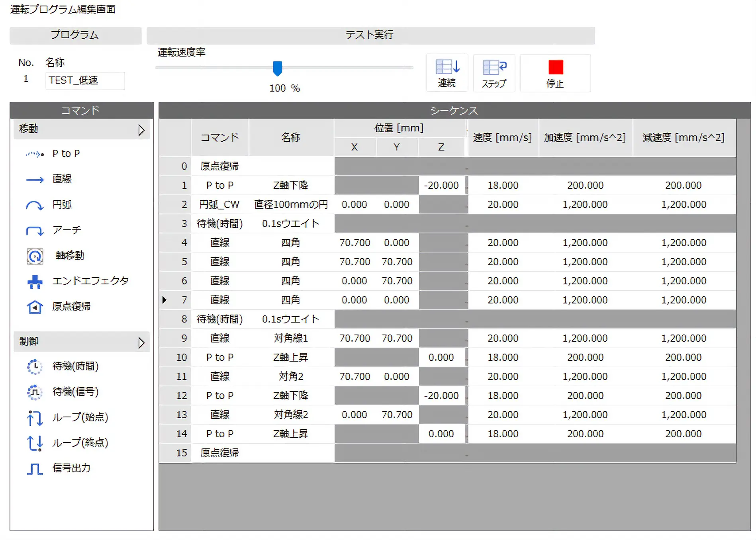
Task: Click 対角線1 name cell in row 9
Action: (x=291, y=338)
